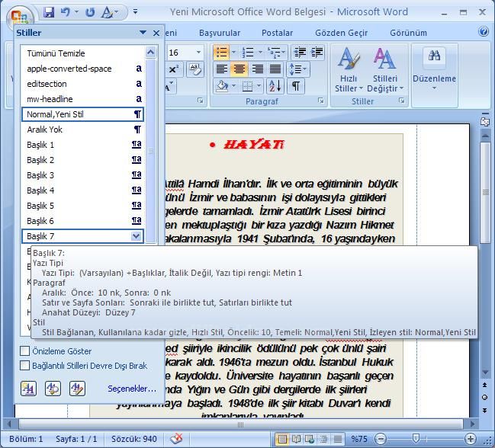This screenshot has width=495, height=448.
Task: Open Düzenleme editing group
Action: [434, 69]
